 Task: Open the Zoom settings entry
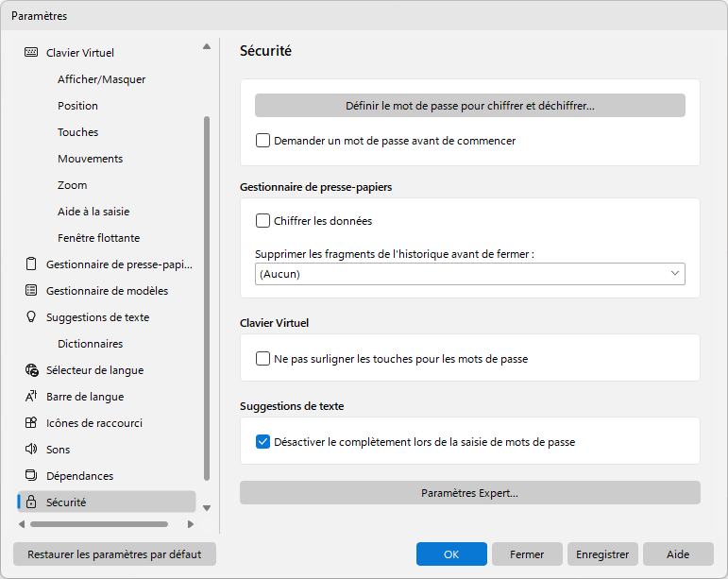(72, 185)
